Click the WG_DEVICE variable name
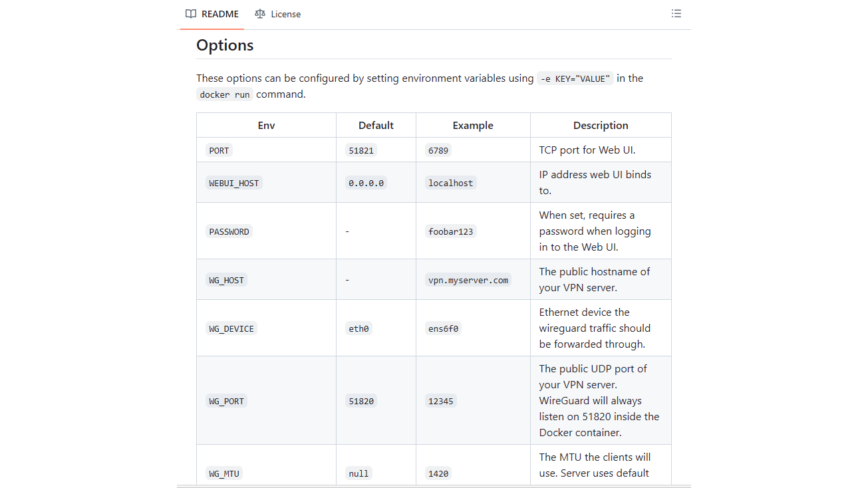Viewport: 868px width, 488px height. [x=231, y=328]
